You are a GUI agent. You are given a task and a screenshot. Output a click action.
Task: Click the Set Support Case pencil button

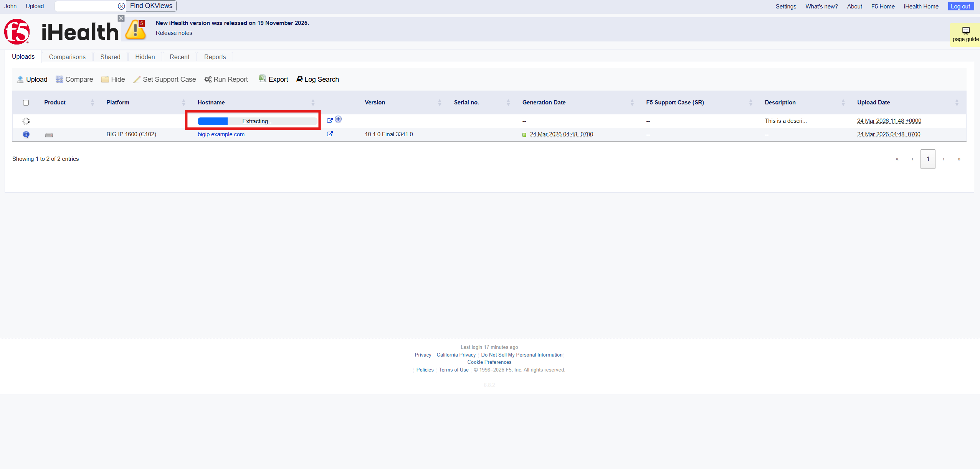pyautogui.click(x=165, y=79)
